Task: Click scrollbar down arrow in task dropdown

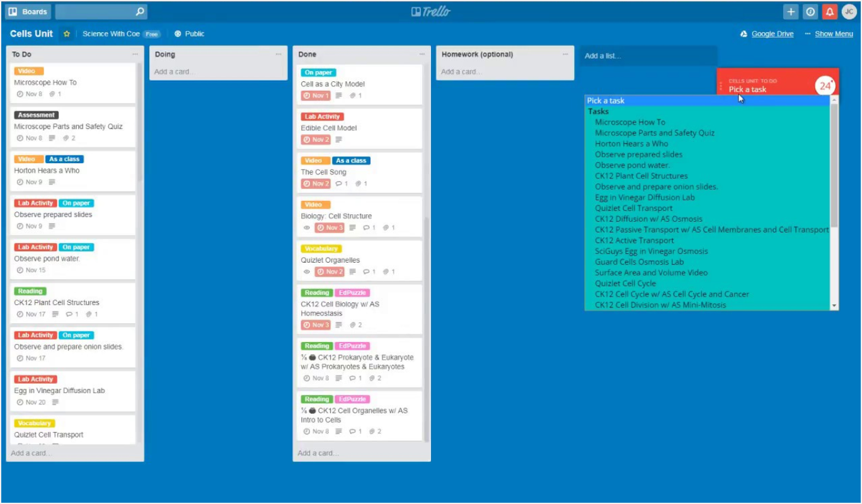Action: tap(834, 306)
